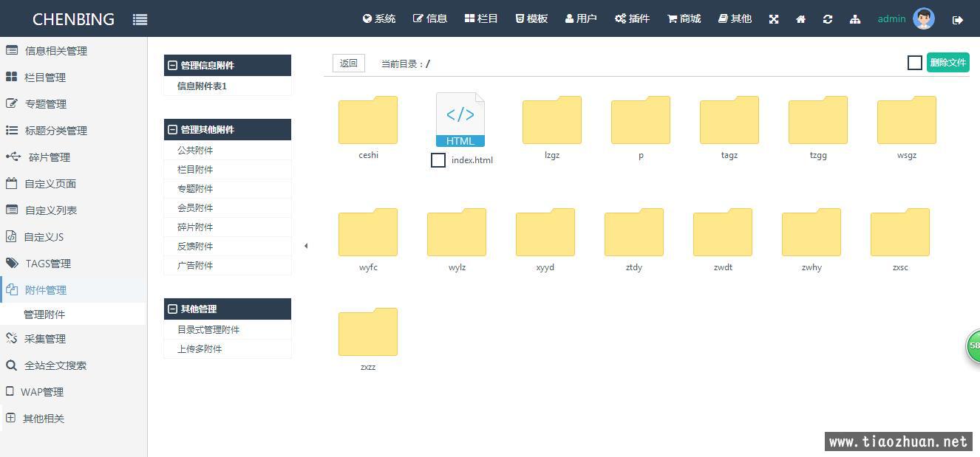Click the fullscreen expand icon in top bar
The width and height of the screenshot is (980, 457).
(x=774, y=19)
